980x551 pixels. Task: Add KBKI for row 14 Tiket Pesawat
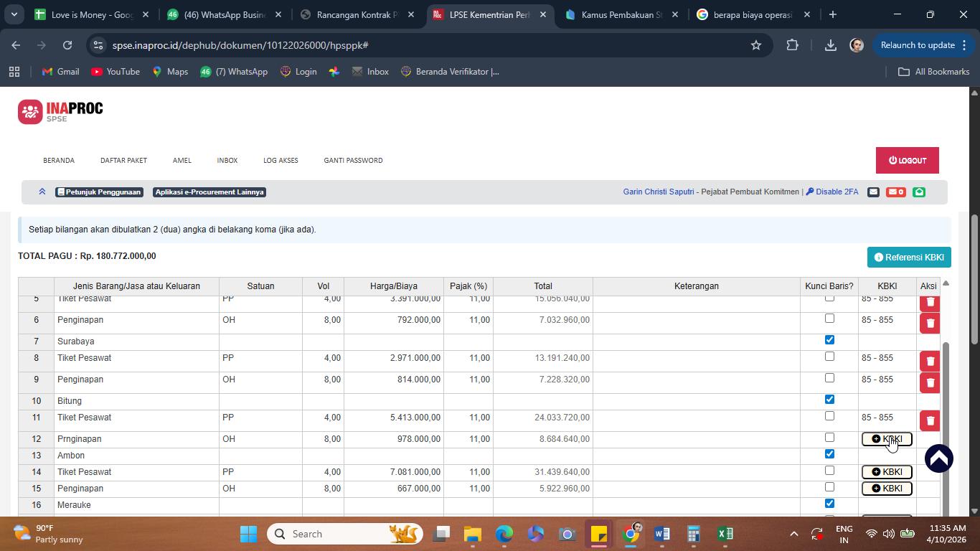pyautogui.click(x=887, y=472)
